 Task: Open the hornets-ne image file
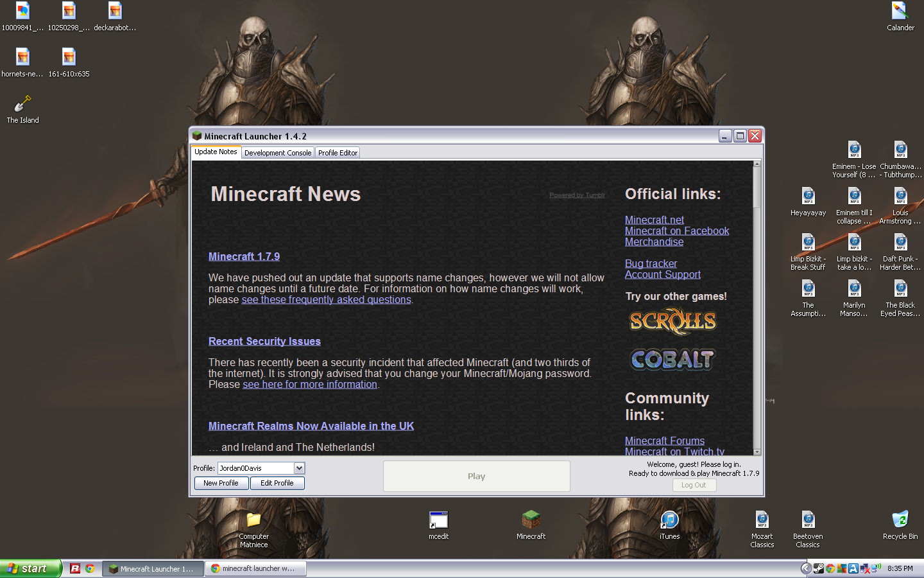point(22,63)
